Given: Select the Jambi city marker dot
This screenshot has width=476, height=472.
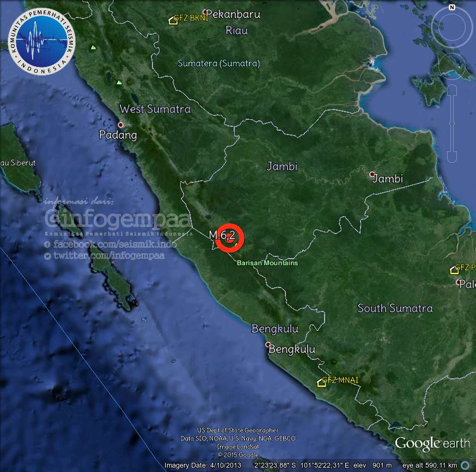Looking at the screenshot, I should pos(372,174).
